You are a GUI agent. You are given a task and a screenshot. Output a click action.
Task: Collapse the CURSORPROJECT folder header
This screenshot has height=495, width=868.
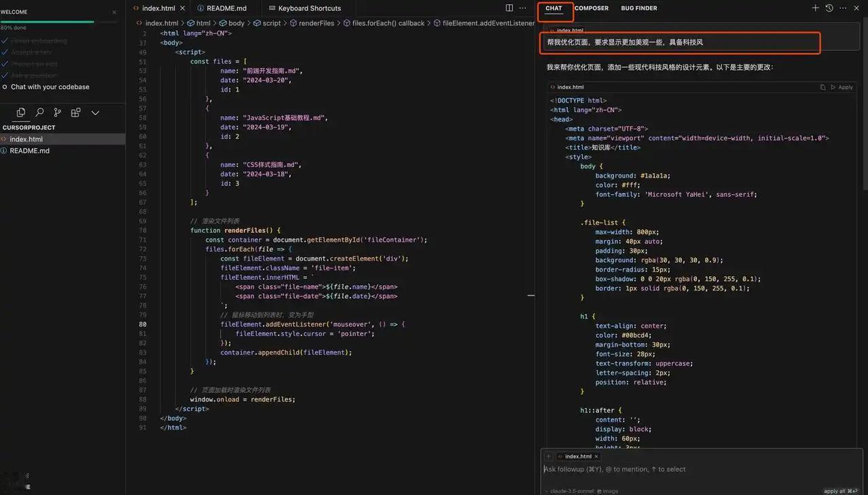point(62,128)
